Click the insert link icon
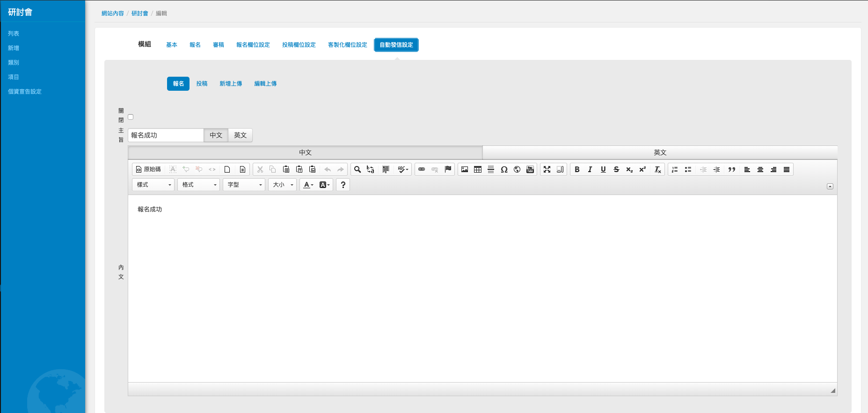 pyautogui.click(x=422, y=169)
